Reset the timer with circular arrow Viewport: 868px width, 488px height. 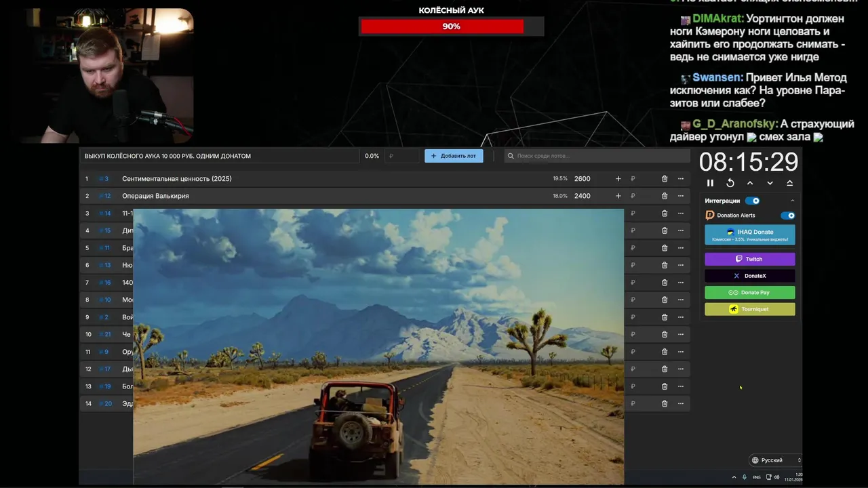(x=730, y=183)
